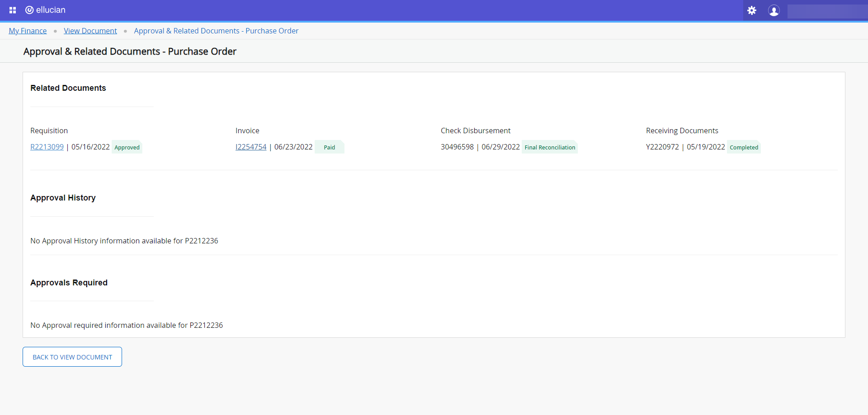Screen dimensions: 868x415
Task: Go to the View Document breadcrumb
Action: click(90, 31)
